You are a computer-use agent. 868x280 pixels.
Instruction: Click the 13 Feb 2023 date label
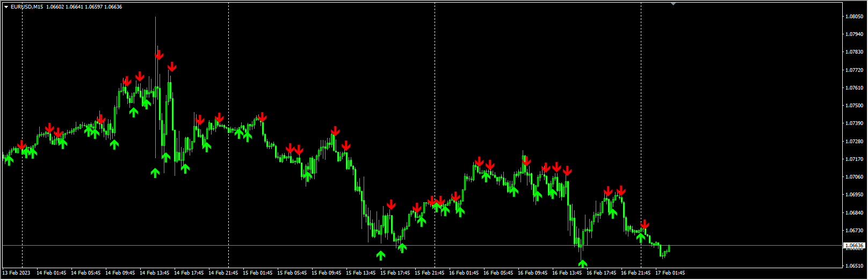[17, 273]
